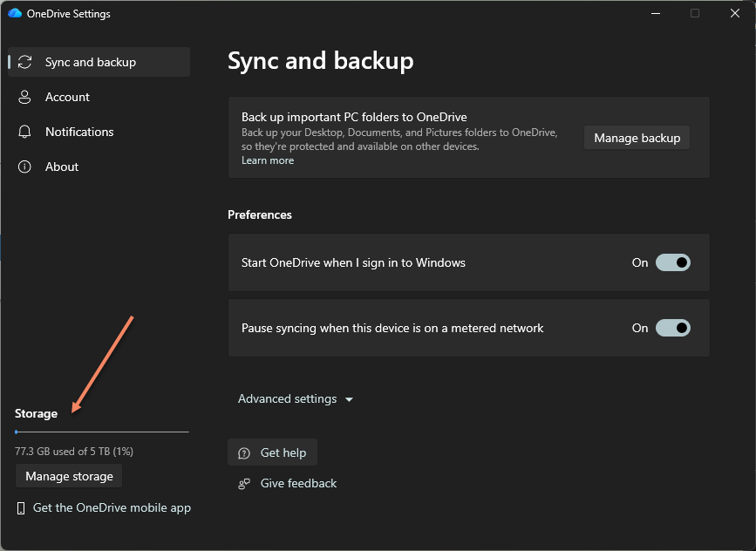Click the About info circle icon
Image resolution: width=756 pixels, height=551 pixels.
25,167
